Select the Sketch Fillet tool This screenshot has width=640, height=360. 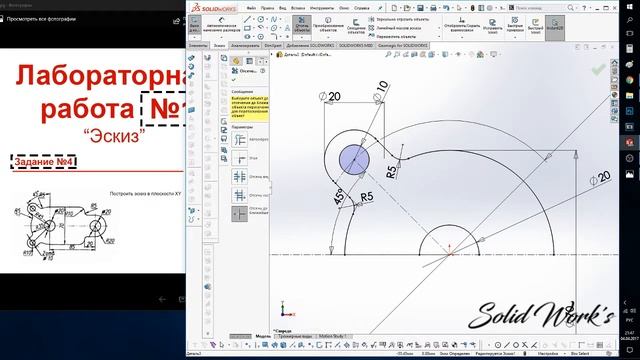pyautogui.click(x=274, y=37)
